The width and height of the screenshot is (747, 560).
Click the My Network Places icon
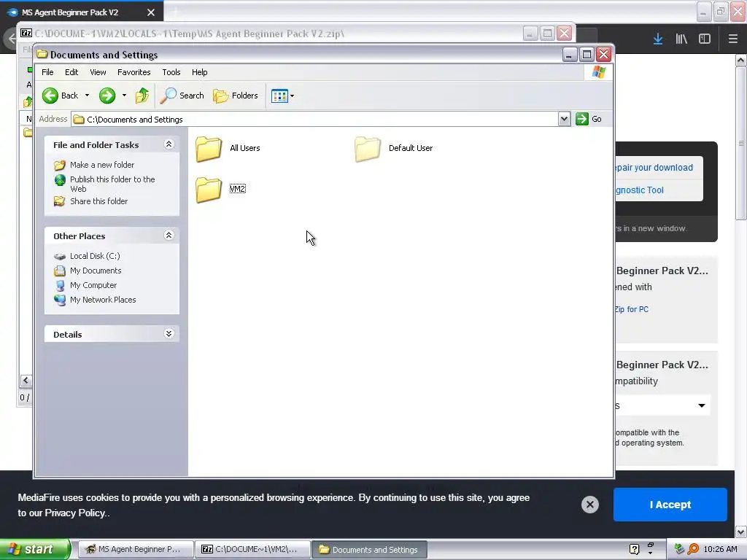(x=60, y=300)
